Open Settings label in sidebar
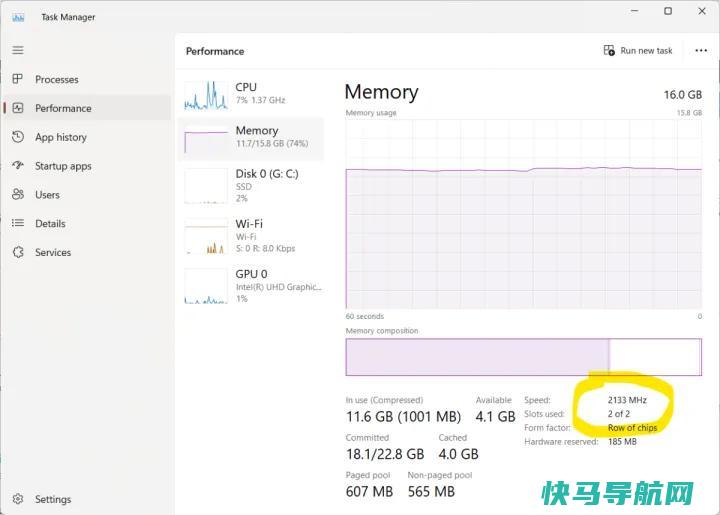Viewport: 720px width, 515px height. [x=53, y=499]
